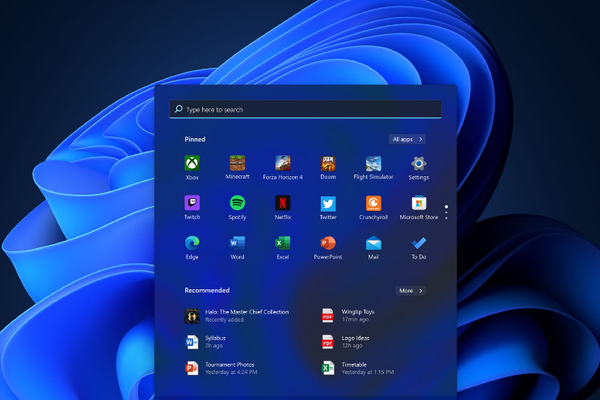Viewport: 600px width, 400px height.
Task: Click the Pinned section heading
Action: point(195,139)
